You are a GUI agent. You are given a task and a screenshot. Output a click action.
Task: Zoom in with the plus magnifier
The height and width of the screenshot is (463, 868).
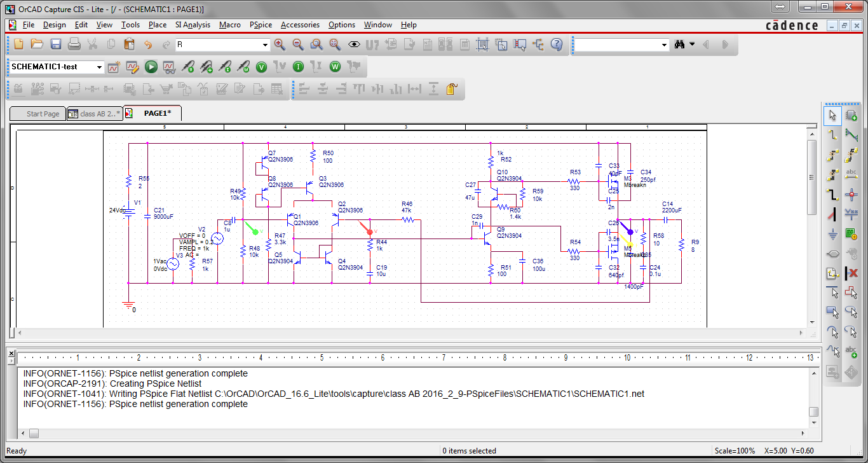point(280,45)
